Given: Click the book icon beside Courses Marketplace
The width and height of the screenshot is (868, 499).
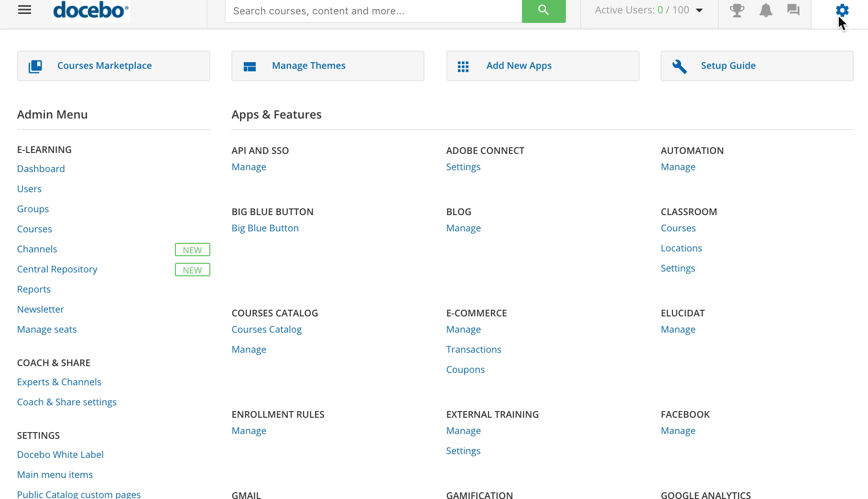Looking at the screenshot, I should click(x=34, y=65).
